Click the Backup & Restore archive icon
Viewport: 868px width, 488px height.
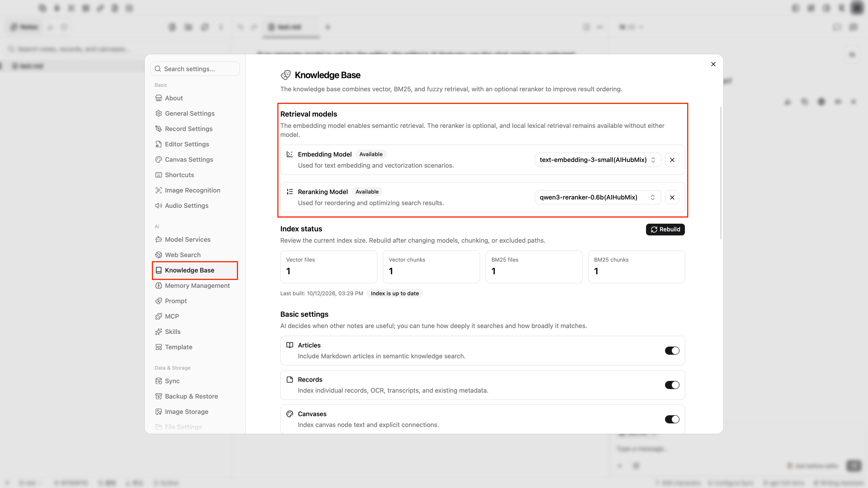point(158,396)
